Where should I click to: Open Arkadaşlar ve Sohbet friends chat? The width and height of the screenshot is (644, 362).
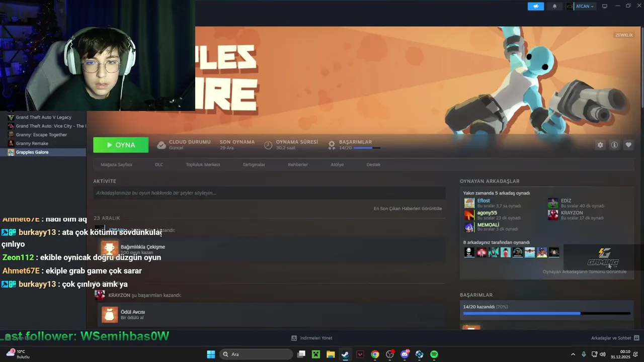pyautogui.click(x=615, y=338)
